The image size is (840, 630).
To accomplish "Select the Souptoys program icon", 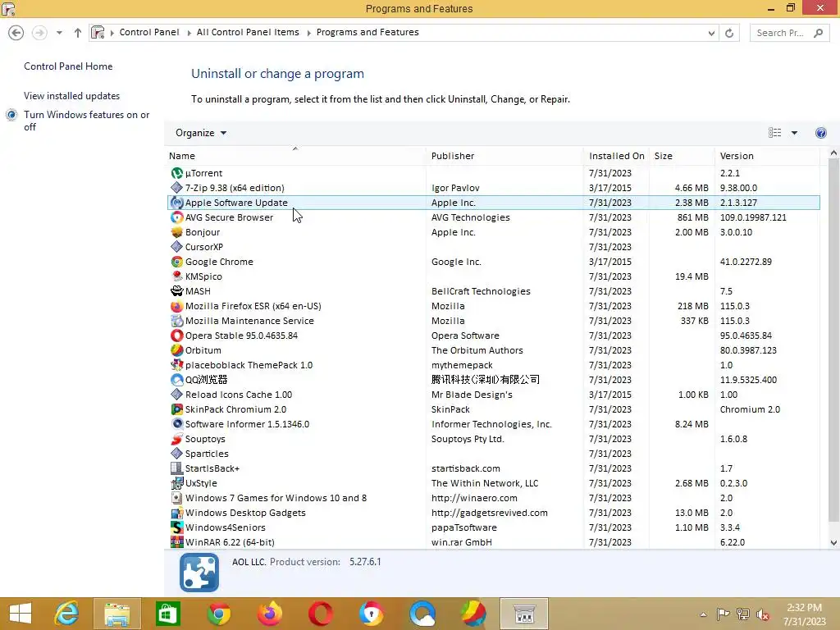I will [177, 439].
